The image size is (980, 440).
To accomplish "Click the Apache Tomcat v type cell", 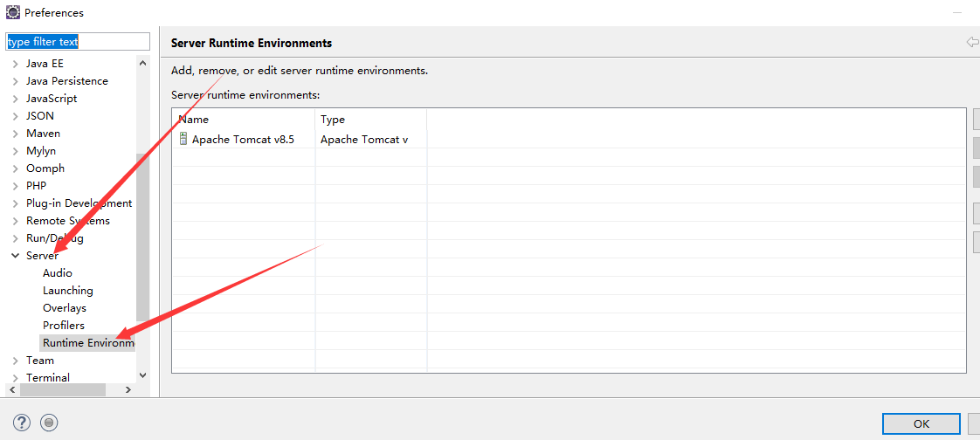I will pos(364,140).
